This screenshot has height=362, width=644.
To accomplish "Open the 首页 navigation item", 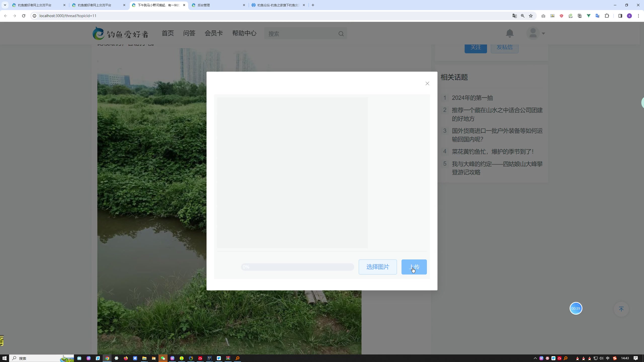I will (x=168, y=33).
